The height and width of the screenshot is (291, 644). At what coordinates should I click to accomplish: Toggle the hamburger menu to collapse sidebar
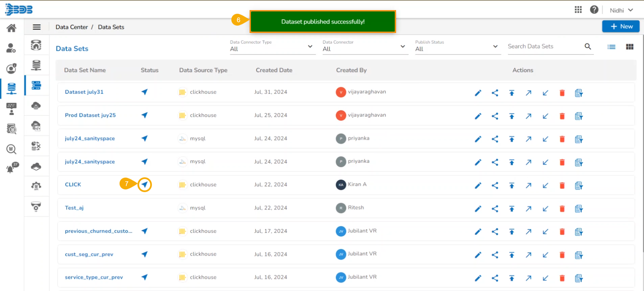coord(37,27)
